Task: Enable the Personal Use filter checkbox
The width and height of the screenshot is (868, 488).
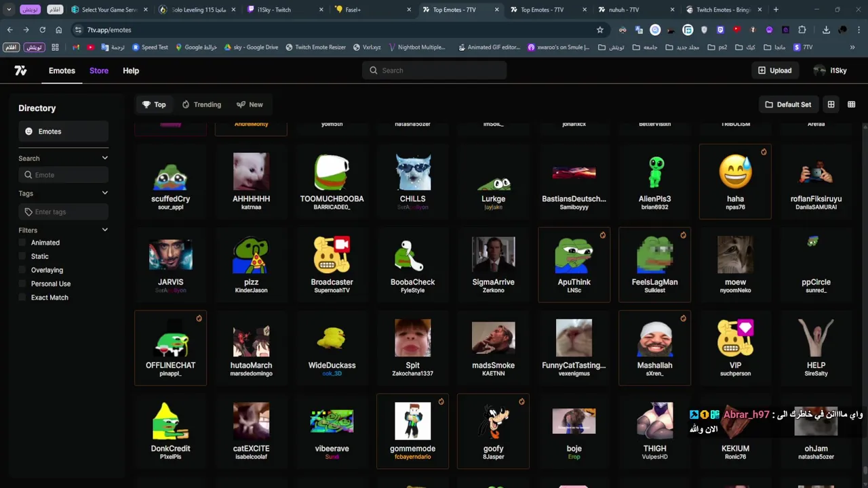Action: pos(22,284)
